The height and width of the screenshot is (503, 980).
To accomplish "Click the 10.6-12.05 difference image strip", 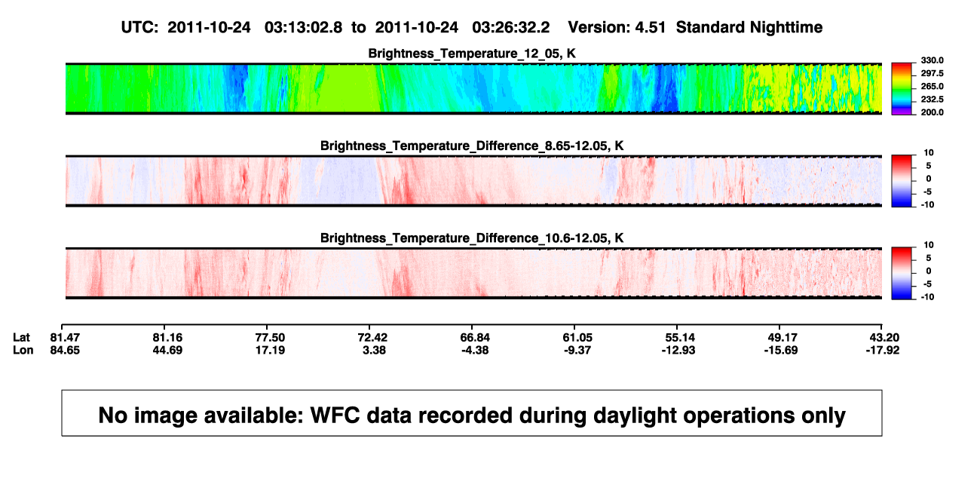I will [473, 273].
